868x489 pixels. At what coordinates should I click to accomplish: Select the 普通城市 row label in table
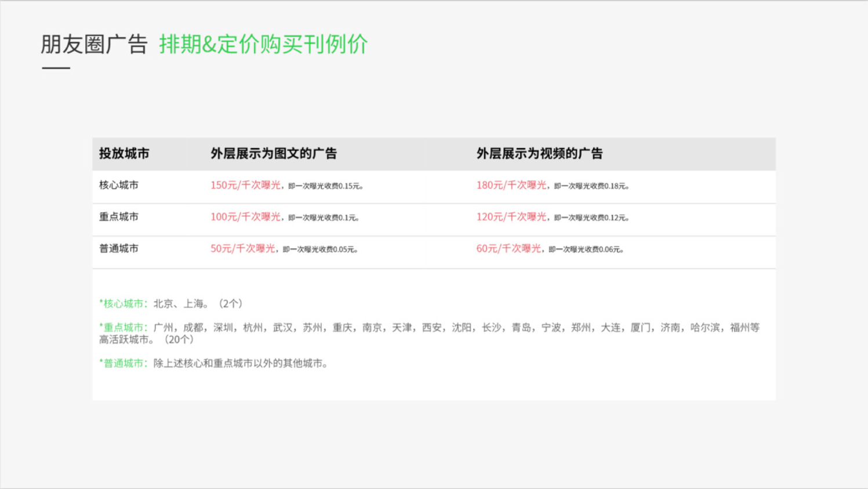(x=119, y=249)
